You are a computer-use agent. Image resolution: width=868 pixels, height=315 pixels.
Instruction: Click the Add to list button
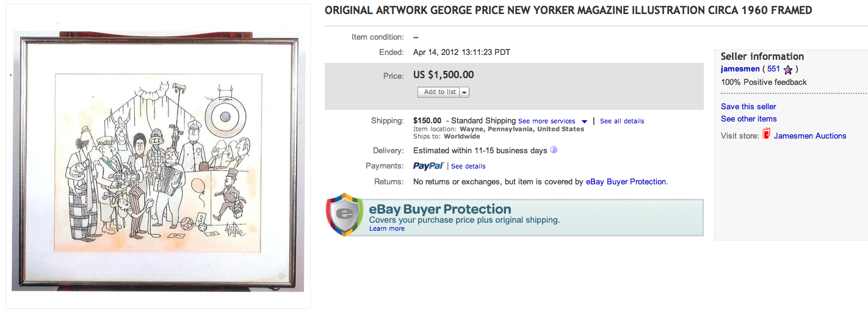(439, 92)
